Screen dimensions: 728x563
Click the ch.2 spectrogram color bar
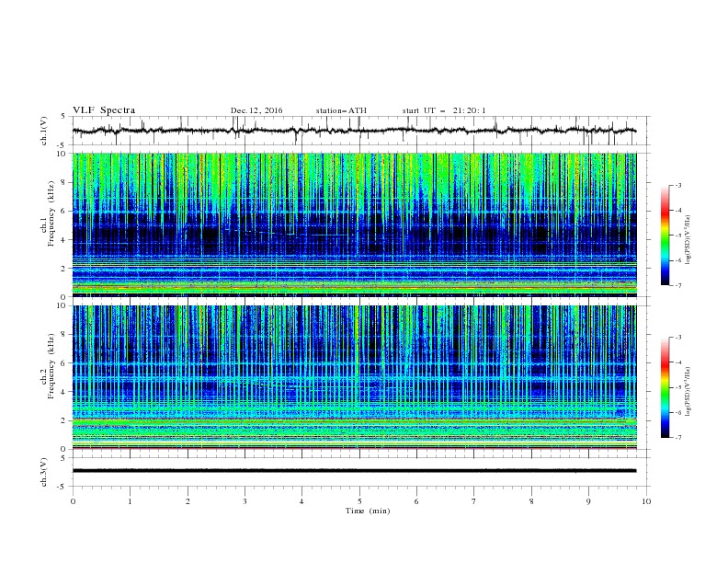tap(665, 387)
